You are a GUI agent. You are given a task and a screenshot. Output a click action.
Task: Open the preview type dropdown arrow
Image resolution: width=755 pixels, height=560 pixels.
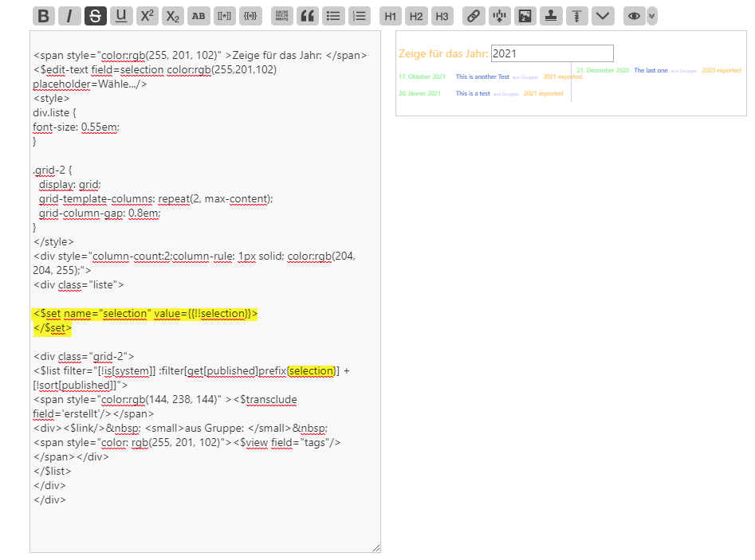[652, 16]
